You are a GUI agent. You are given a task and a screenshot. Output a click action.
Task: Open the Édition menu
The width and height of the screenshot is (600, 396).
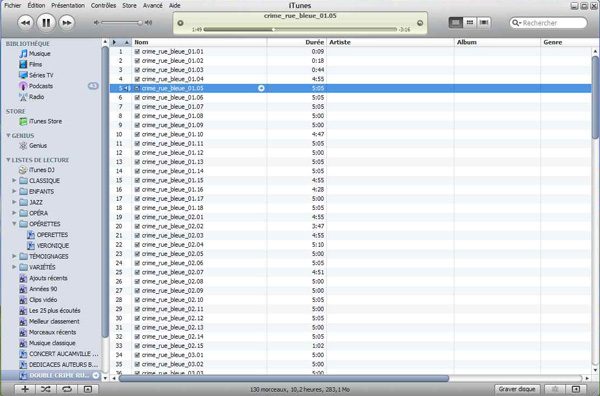click(36, 5)
